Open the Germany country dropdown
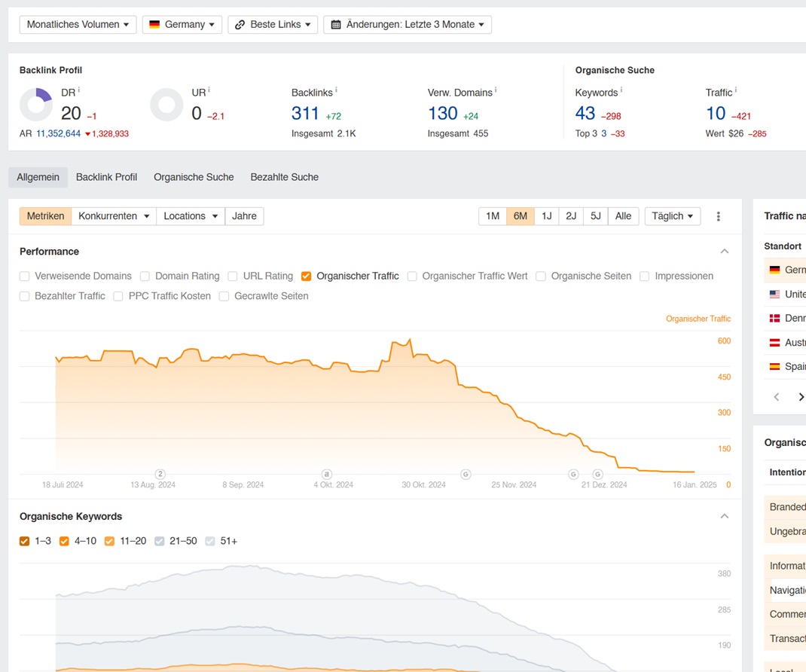 coord(182,25)
